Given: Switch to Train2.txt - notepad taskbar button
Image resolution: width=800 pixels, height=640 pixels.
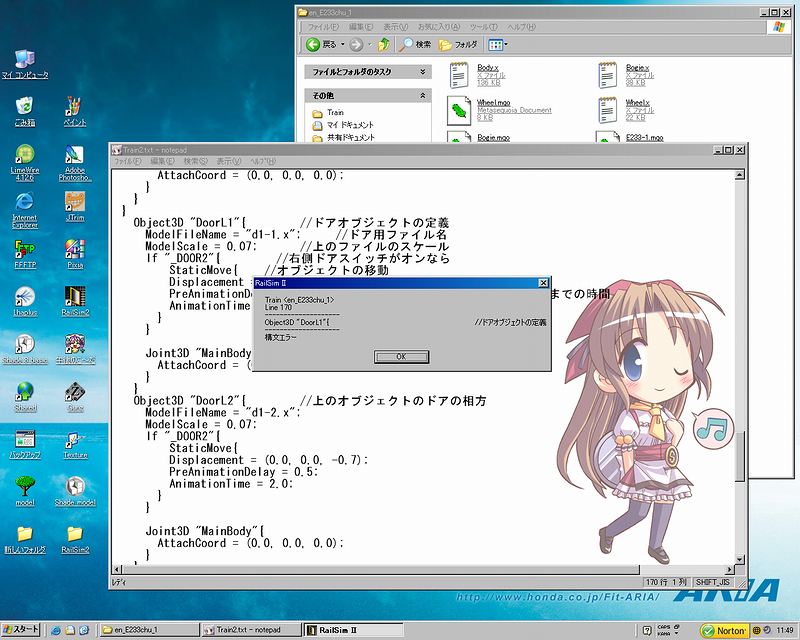Looking at the screenshot, I should (x=252, y=630).
